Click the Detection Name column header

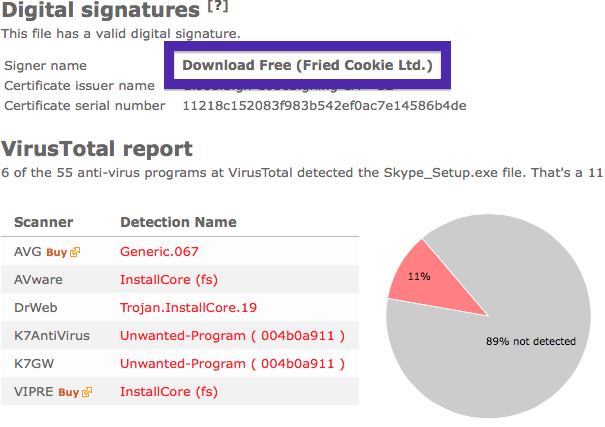pyautogui.click(x=178, y=223)
